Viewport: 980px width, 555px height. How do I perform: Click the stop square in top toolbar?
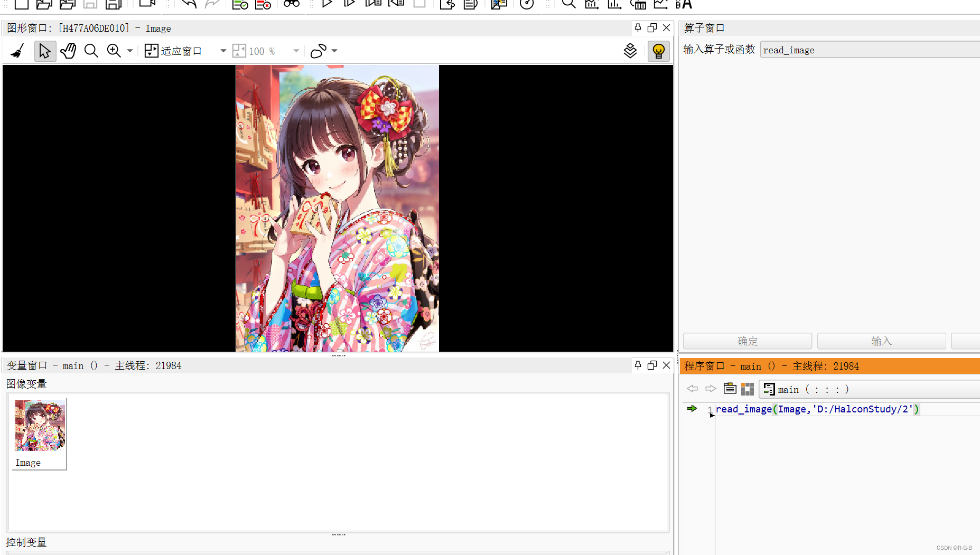(x=419, y=4)
